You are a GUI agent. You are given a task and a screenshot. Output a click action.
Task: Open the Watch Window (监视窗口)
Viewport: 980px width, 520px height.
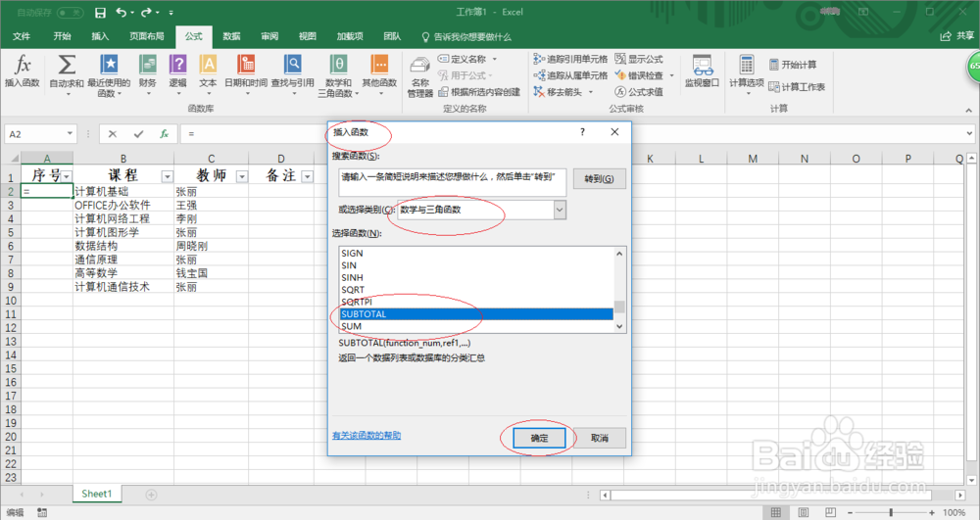[x=702, y=71]
